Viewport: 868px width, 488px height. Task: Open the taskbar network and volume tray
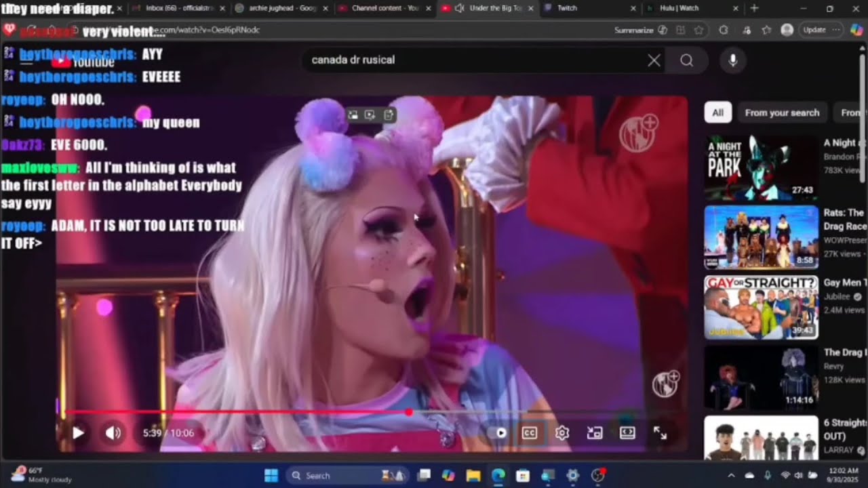(x=799, y=475)
